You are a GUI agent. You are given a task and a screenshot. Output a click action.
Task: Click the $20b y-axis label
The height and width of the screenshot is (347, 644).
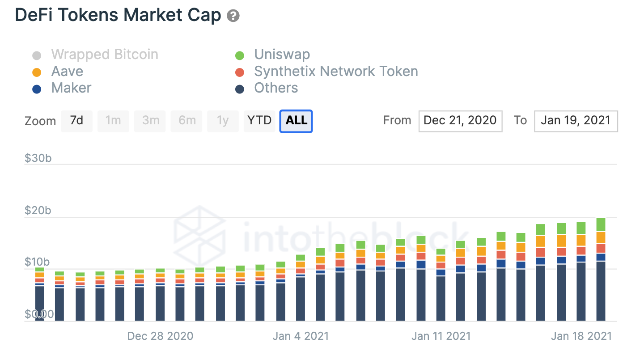point(38,211)
